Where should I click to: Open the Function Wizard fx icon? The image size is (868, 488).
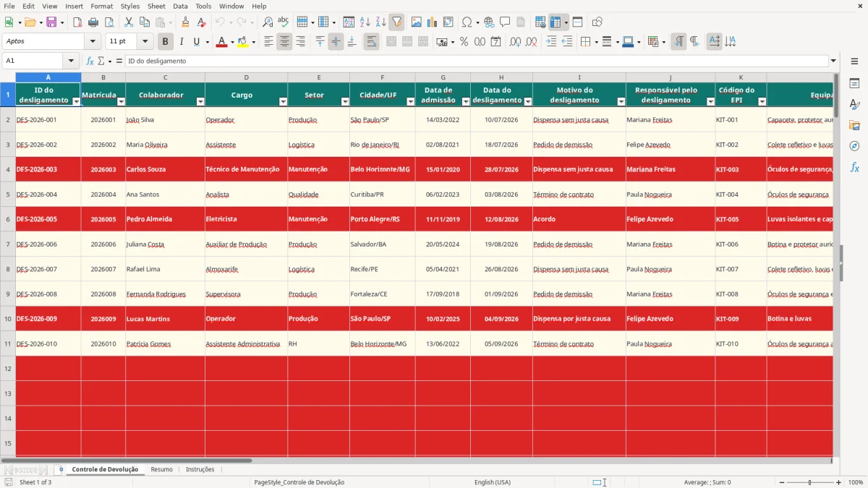click(90, 61)
